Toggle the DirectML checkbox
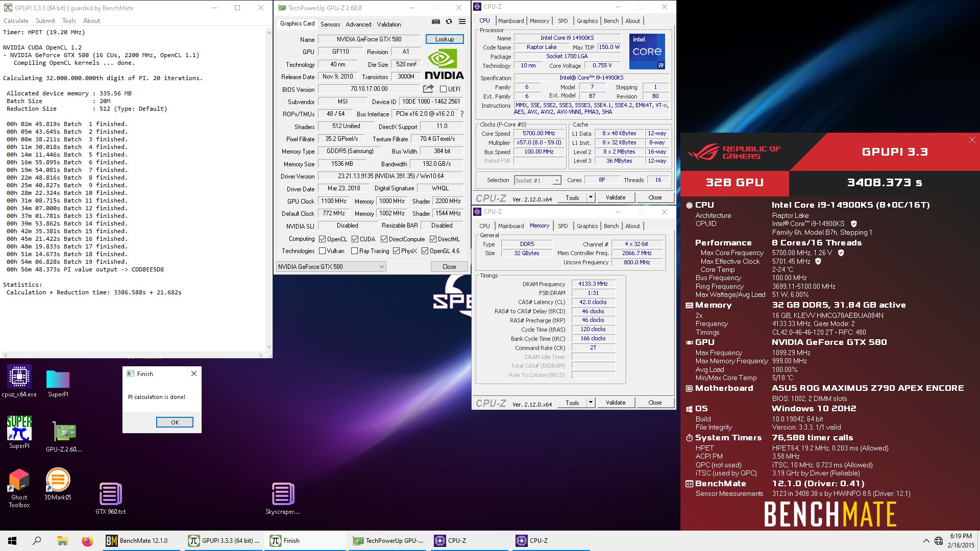980x551 pixels. (x=433, y=239)
